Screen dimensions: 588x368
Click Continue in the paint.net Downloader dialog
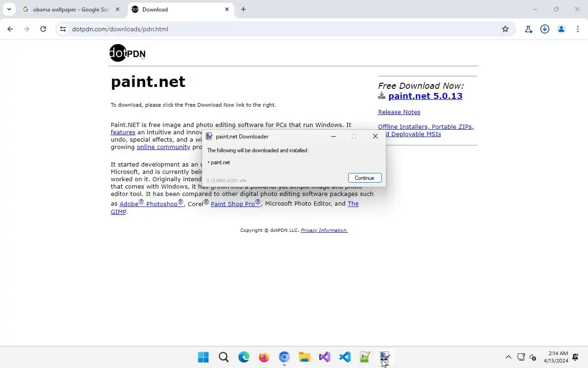click(x=364, y=178)
